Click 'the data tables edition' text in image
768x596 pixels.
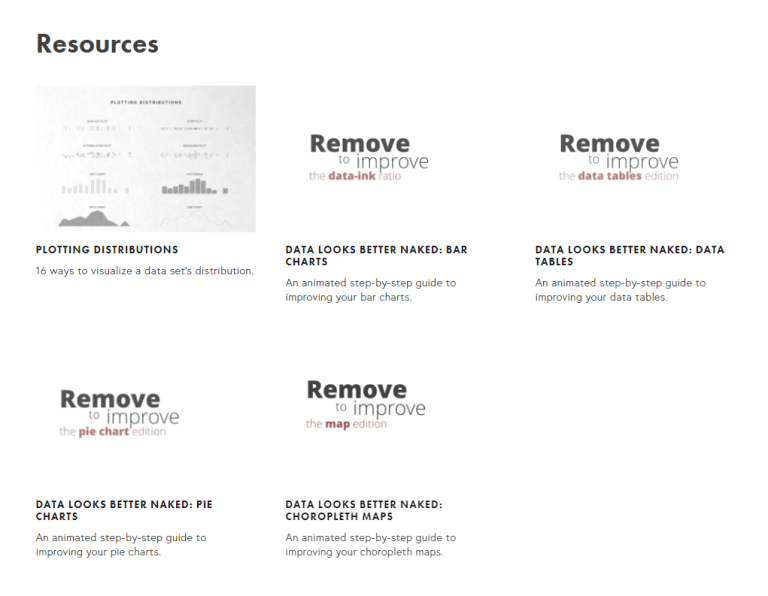click(x=618, y=176)
